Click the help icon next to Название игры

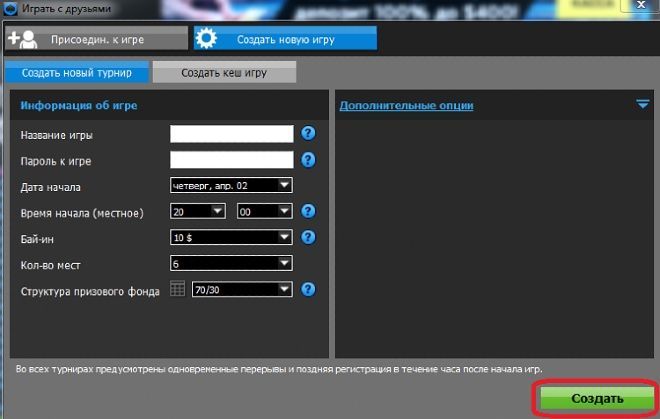(x=308, y=133)
